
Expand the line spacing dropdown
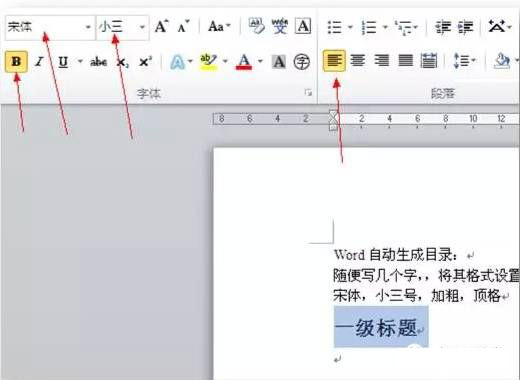[474, 61]
